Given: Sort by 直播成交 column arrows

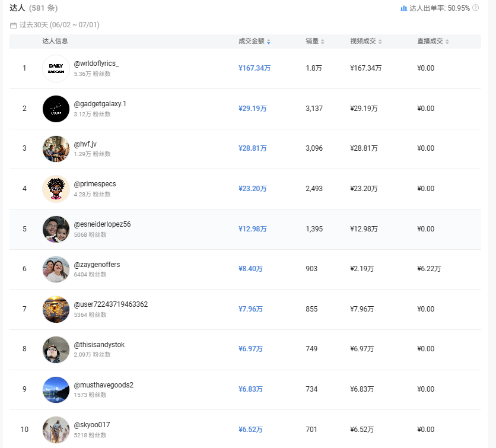Looking at the screenshot, I should (447, 42).
